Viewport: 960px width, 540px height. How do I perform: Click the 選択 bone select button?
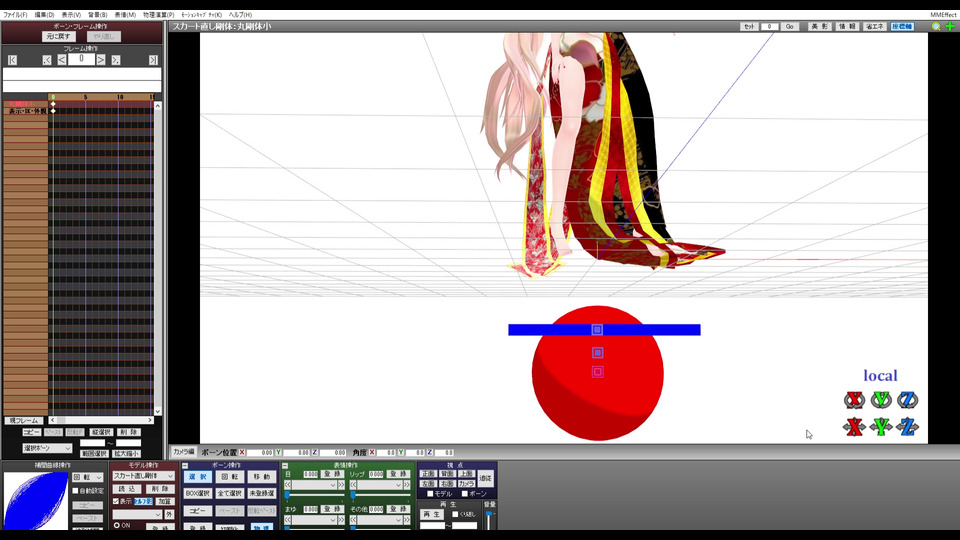click(x=197, y=476)
